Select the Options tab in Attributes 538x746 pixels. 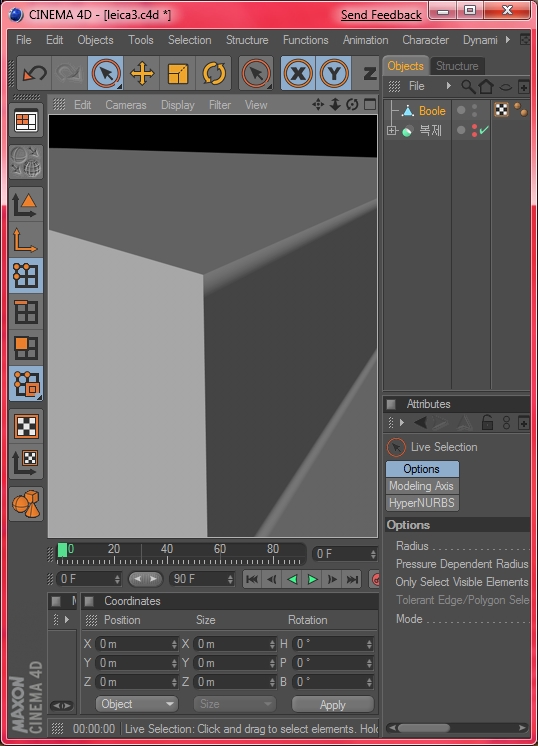click(x=422, y=469)
